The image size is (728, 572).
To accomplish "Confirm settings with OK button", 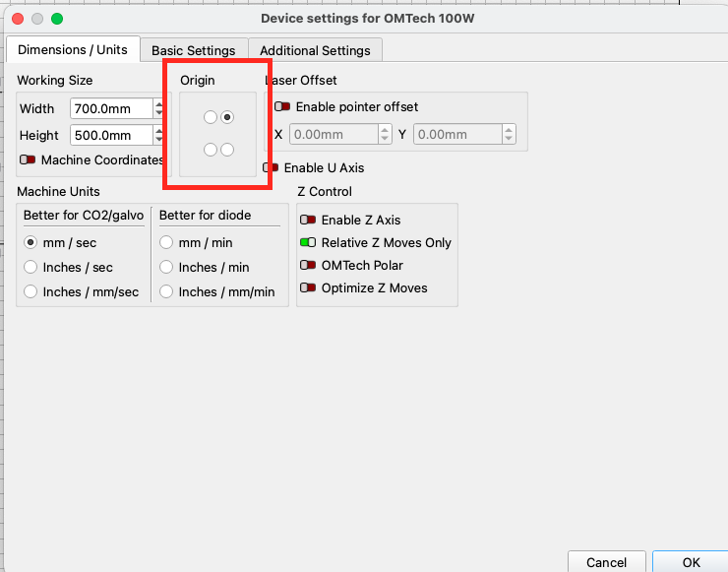I will (x=691, y=562).
